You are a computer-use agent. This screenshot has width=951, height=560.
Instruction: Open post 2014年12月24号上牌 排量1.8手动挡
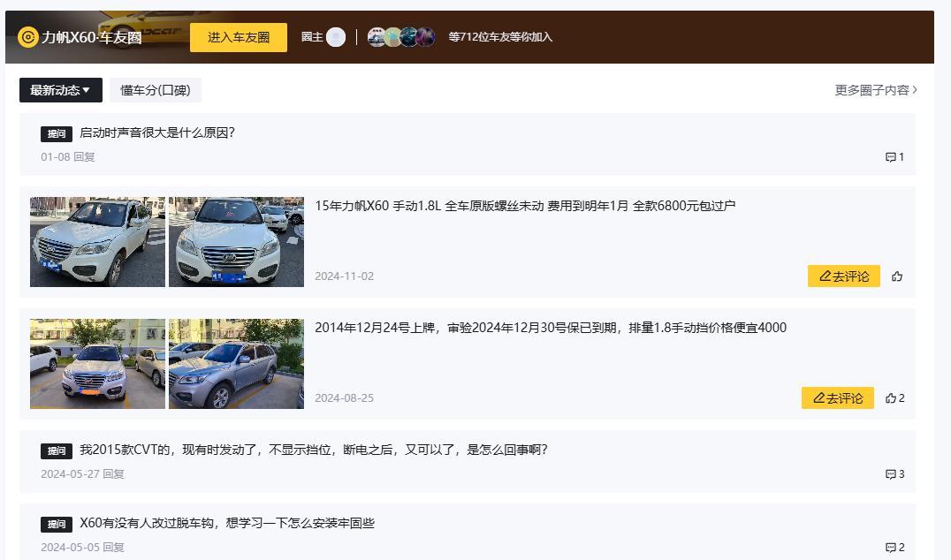click(551, 328)
